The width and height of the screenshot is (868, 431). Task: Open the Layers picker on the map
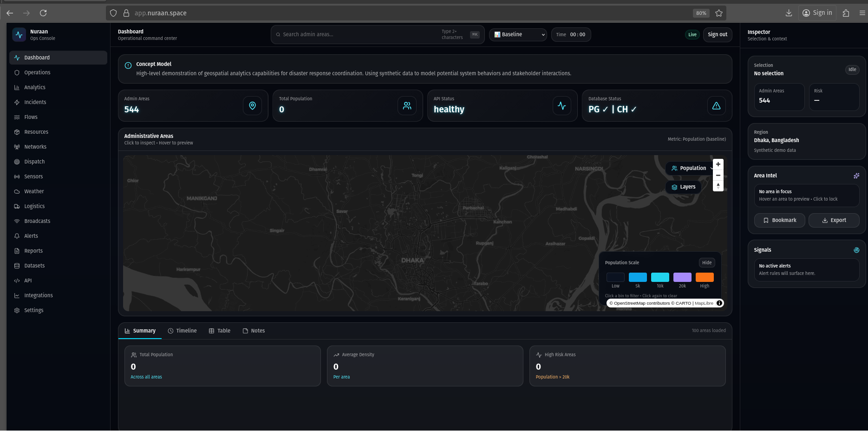pos(683,187)
